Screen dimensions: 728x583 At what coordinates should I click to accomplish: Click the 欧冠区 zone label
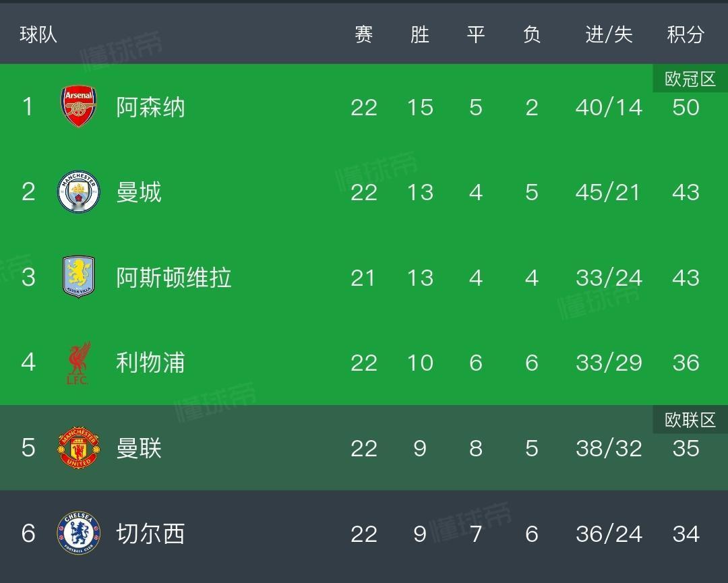click(x=690, y=79)
